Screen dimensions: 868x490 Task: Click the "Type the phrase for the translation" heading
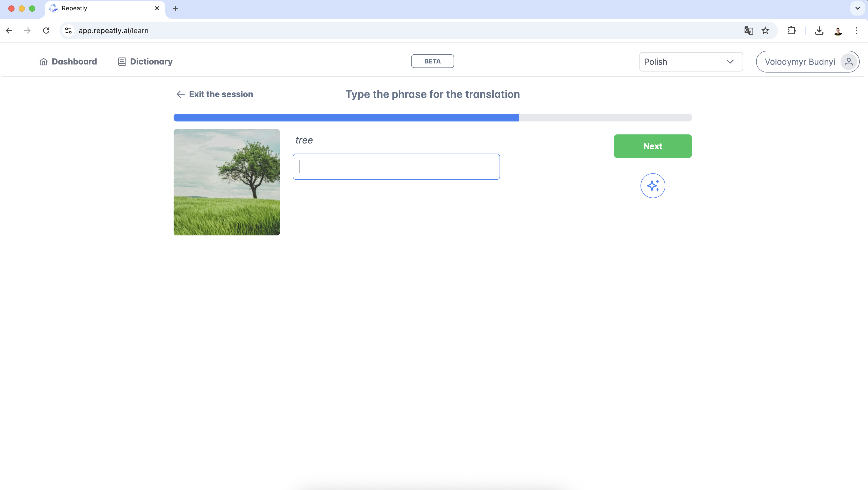click(432, 94)
